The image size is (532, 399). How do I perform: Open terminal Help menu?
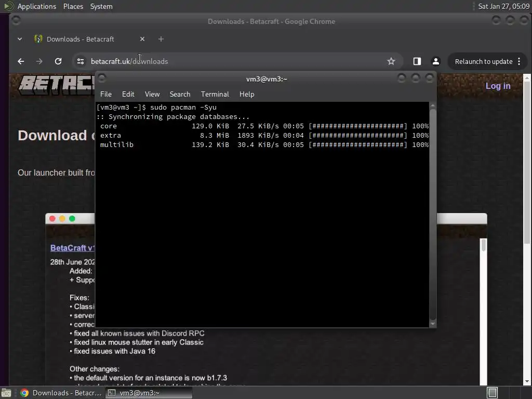pyautogui.click(x=247, y=95)
